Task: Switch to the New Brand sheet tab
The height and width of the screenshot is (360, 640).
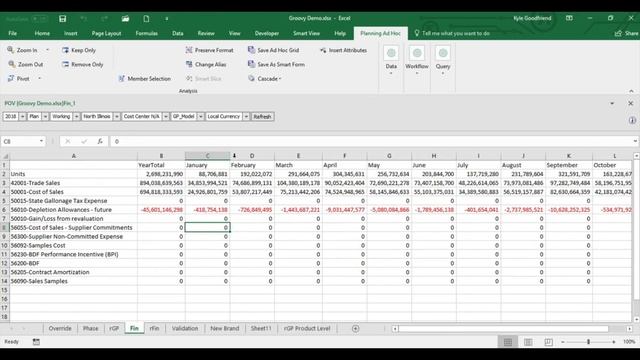Action: click(x=224, y=329)
